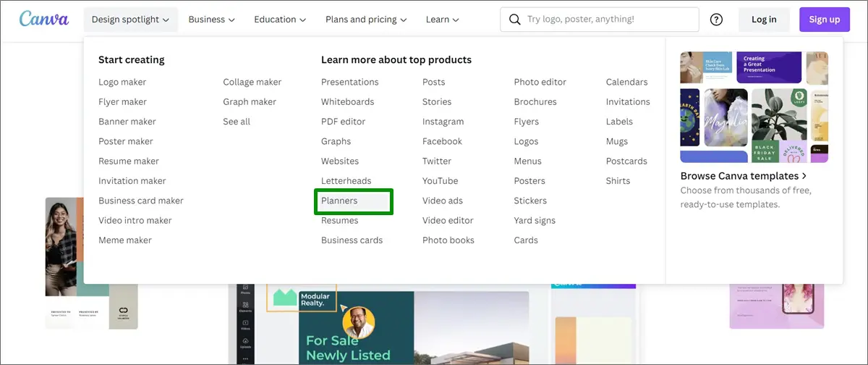This screenshot has width=868, height=365.
Task: Select Calendars
Action: [627, 82]
